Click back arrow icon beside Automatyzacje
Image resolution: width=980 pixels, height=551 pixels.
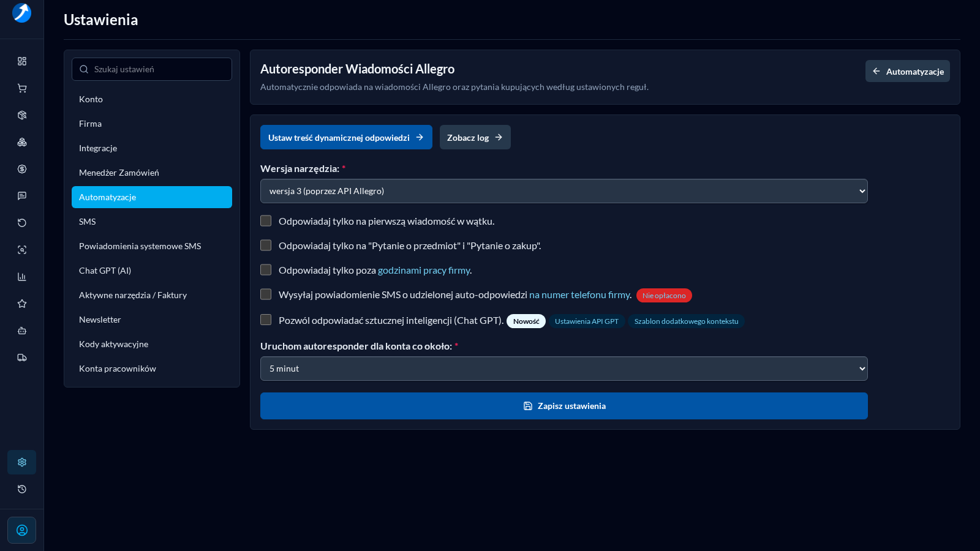(876, 71)
